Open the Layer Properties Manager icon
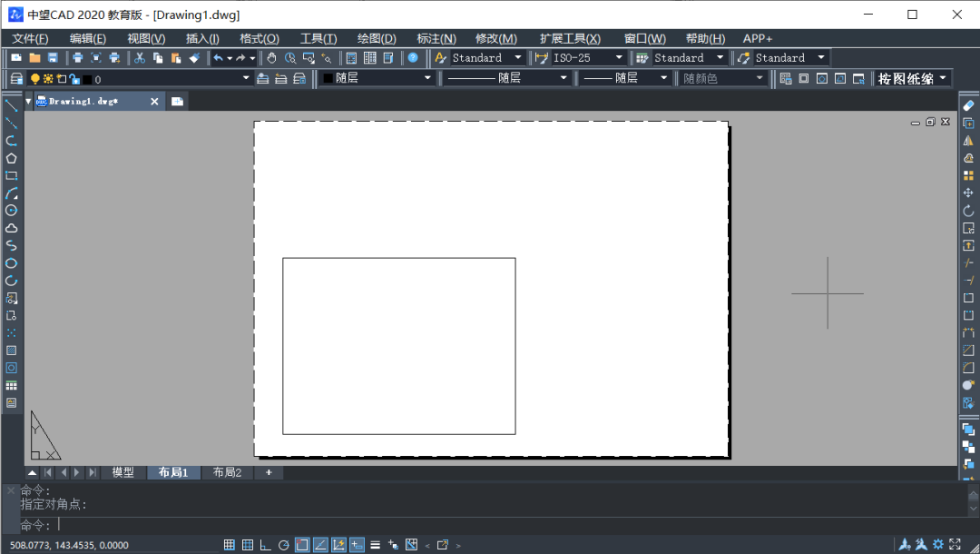This screenshot has height=554, width=980. click(x=17, y=78)
